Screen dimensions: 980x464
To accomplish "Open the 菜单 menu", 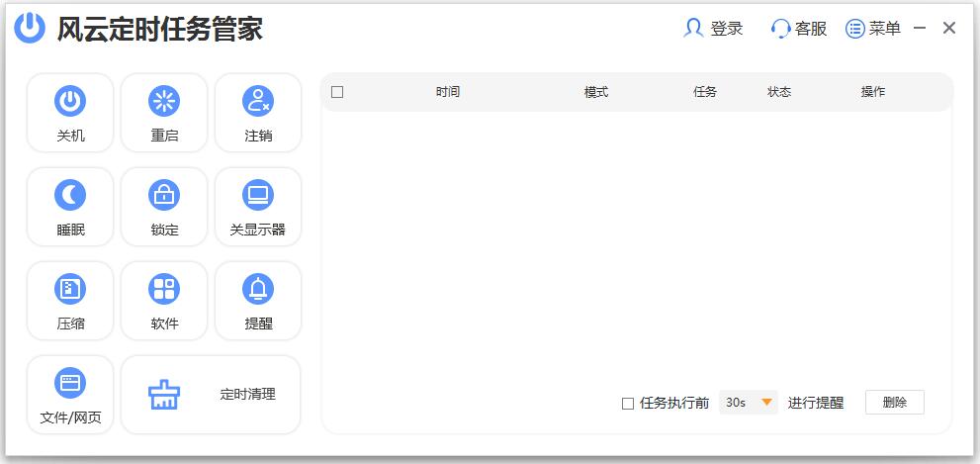I will (873, 29).
